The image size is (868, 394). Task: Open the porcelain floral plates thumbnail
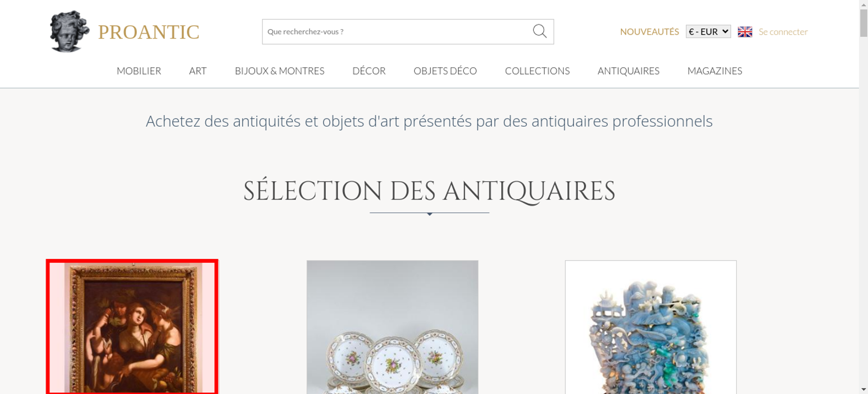[392, 327]
